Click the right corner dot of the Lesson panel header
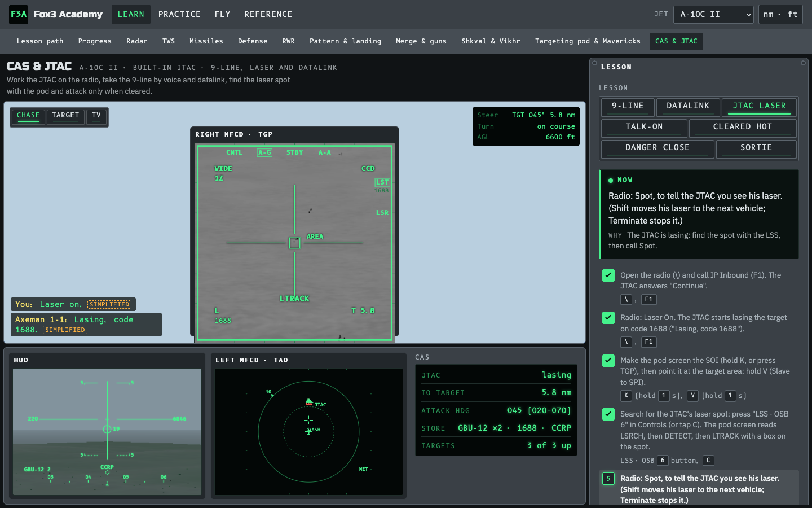Image resolution: width=812 pixels, height=508 pixels. pos(803,63)
